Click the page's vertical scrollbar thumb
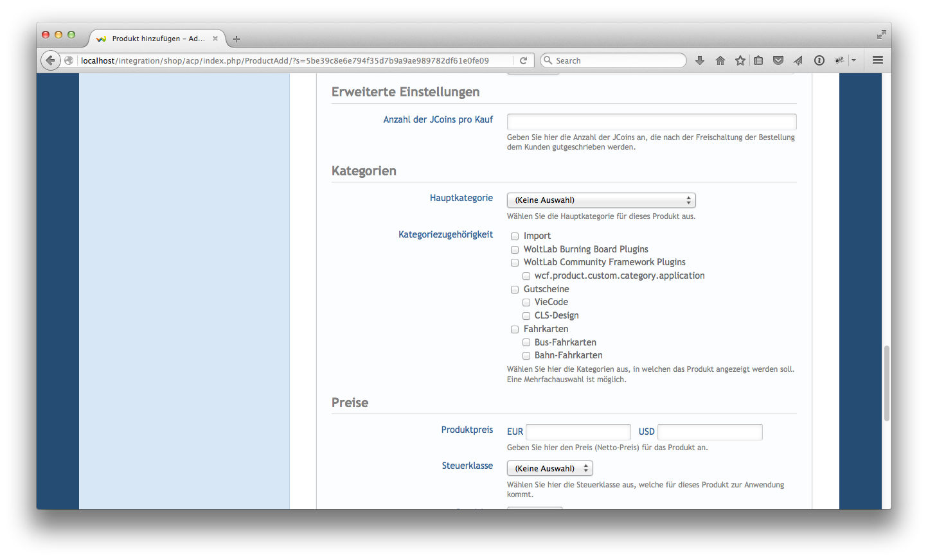 pos(886,383)
